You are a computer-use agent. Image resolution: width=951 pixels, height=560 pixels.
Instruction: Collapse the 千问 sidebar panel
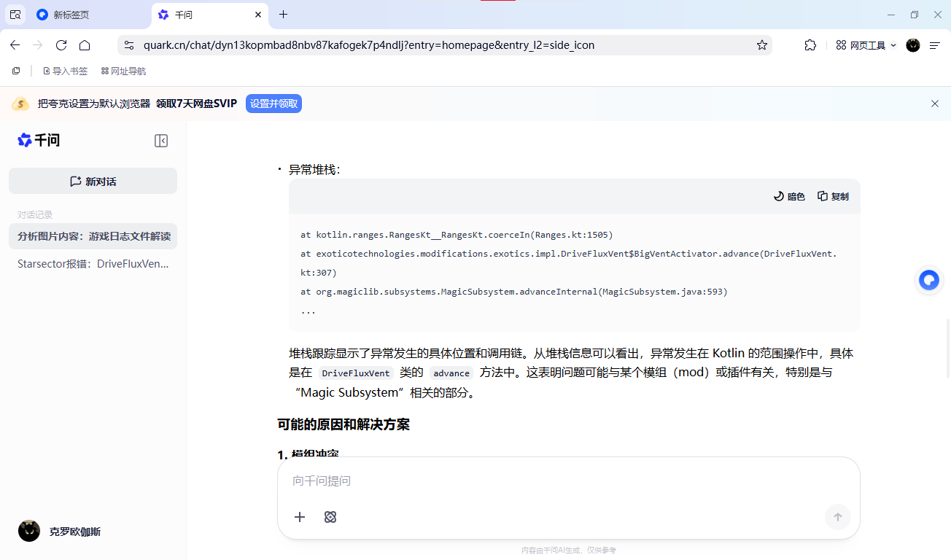(161, 141)
